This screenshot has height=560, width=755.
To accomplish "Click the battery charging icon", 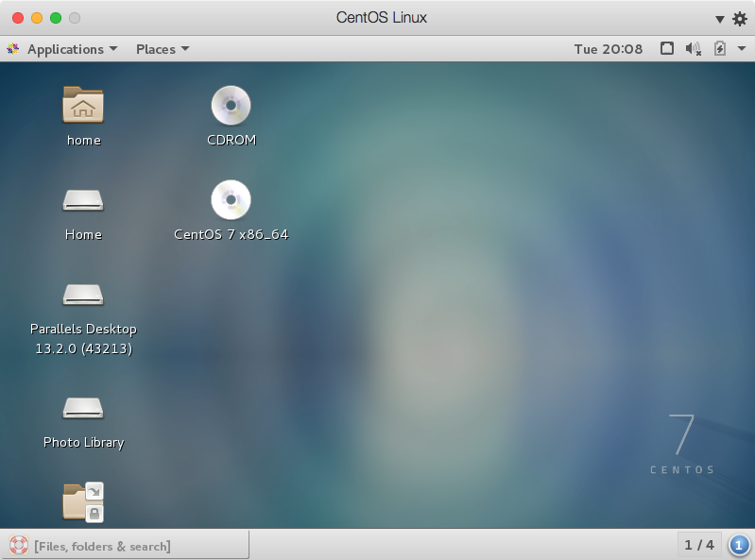I will (x=720, y=48).
